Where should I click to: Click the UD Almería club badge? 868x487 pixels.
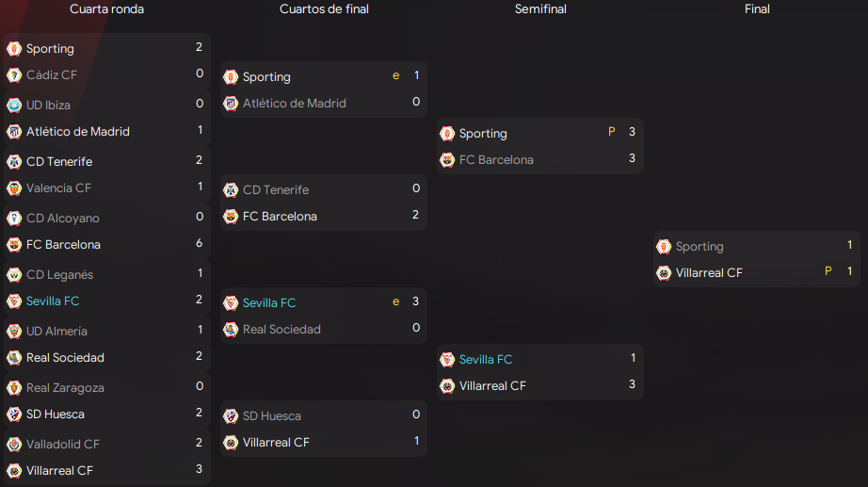pyautogui.click(x=14, y=331)
